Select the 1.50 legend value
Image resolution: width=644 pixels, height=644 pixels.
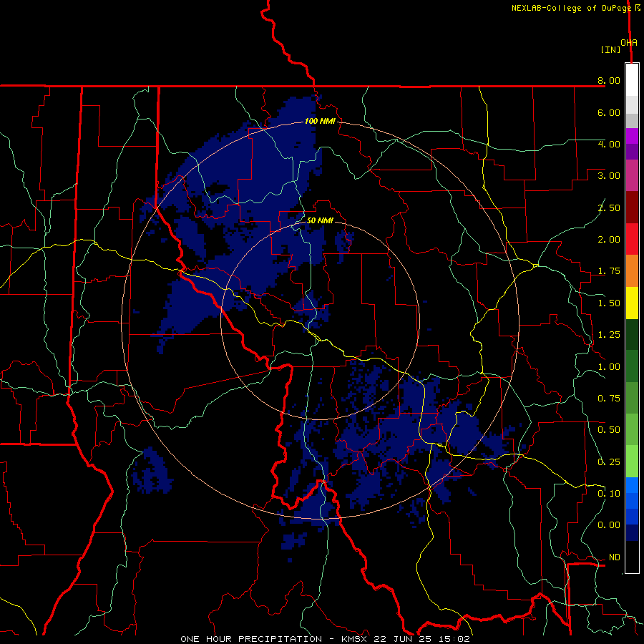[x=609, y=303]
